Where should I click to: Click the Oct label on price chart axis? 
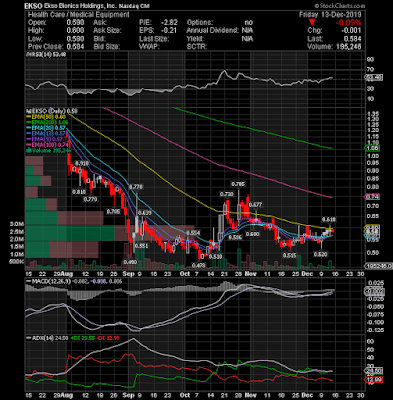185,274
